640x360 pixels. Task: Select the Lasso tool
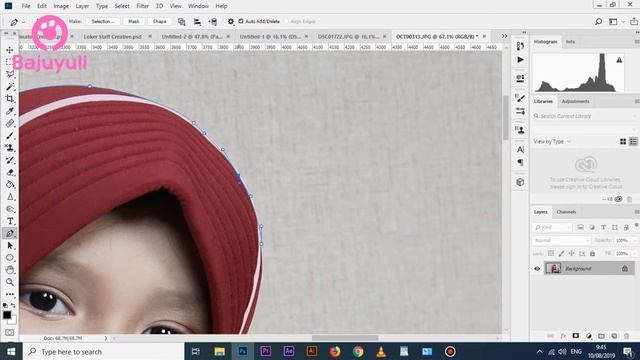[10, 74]
